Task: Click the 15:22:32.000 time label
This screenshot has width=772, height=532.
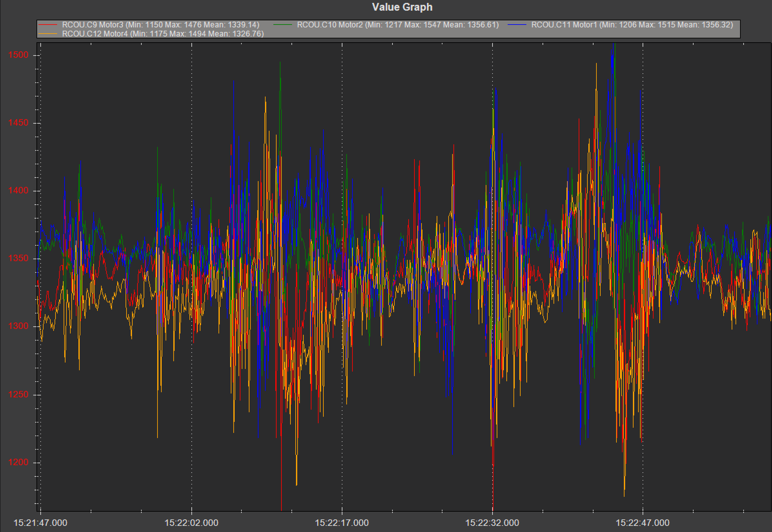Action: pyautogui.click(x=492, y=523)
